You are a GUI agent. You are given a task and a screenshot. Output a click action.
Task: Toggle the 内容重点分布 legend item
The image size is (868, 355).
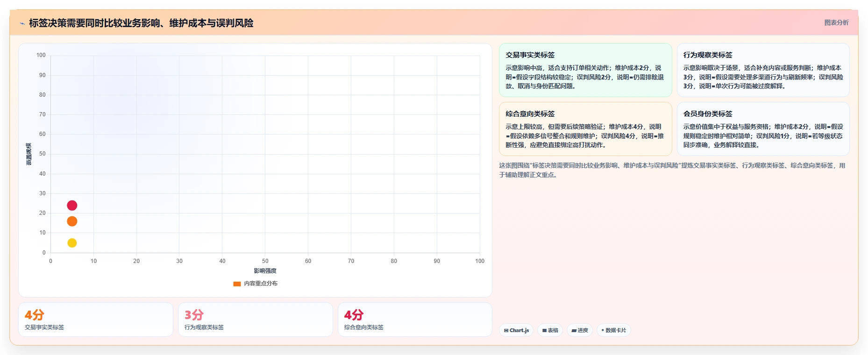coord(256,284)
